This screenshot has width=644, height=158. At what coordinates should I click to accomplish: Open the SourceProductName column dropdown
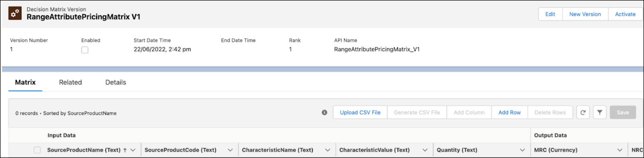coord(133,150)
